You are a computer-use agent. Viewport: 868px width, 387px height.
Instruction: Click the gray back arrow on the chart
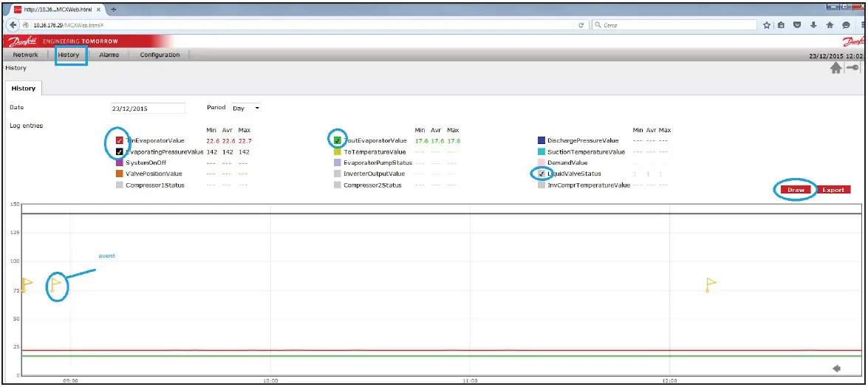tap(836, 369)
